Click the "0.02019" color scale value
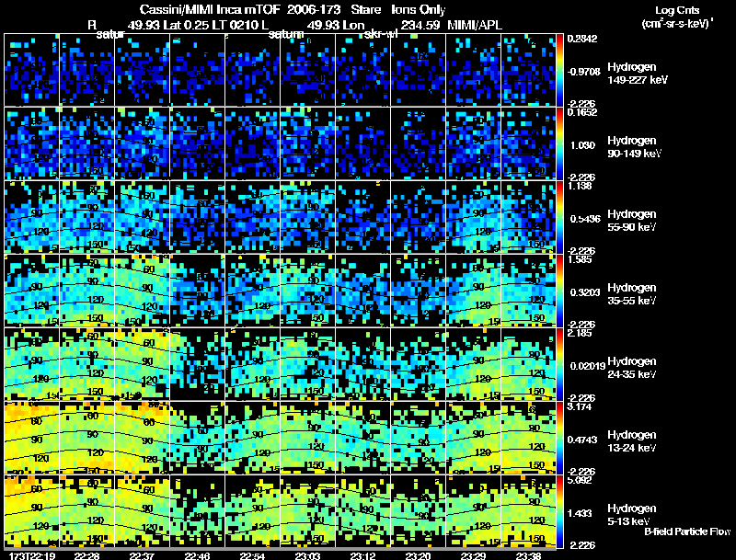This screenshot has width=736, height=560. tap(588, 366)
